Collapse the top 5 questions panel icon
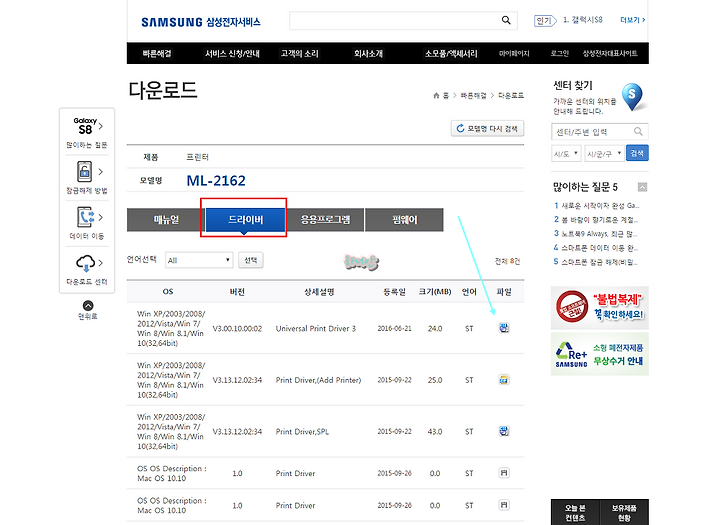 tap(642, 187)
